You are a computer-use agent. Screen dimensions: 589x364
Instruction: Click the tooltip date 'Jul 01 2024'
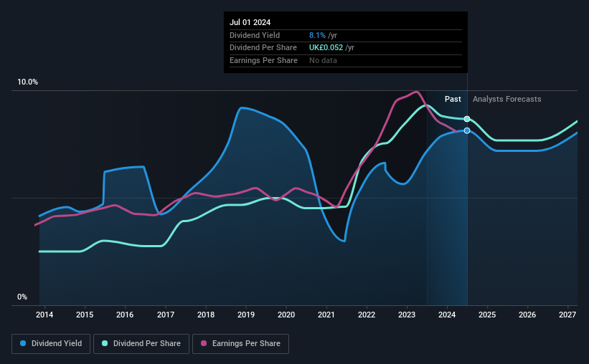pyautogui.click(x=250, y=22)
